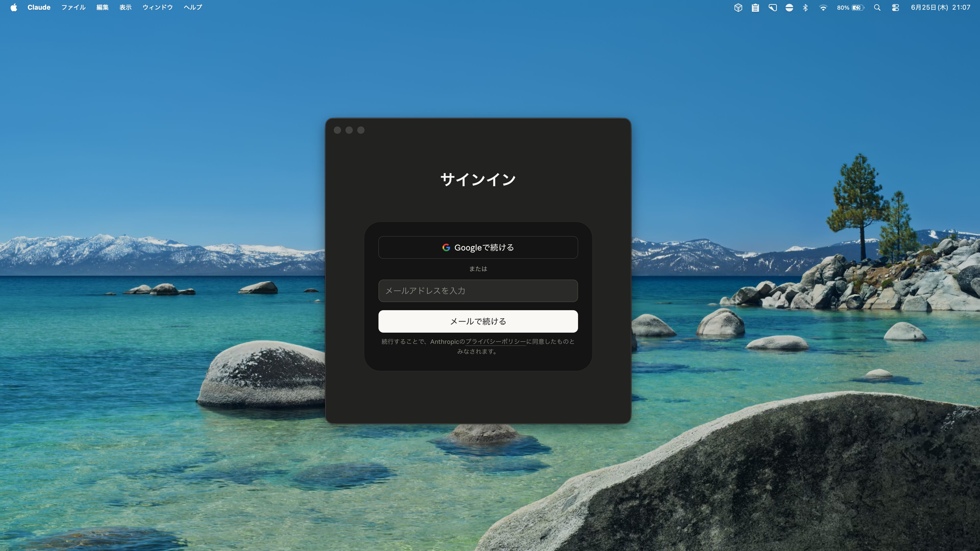Open the Bluetooth status menu
The image size is (980, 551).
(805, 8)
